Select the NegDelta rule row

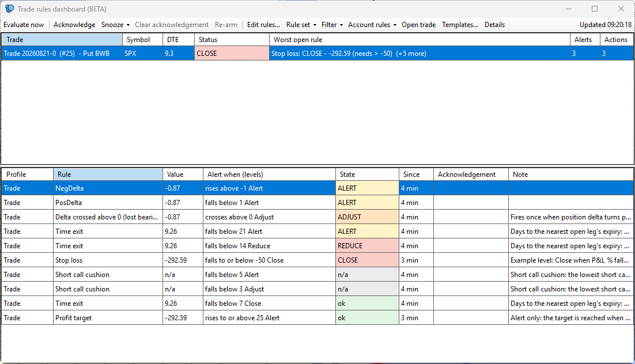click(317, 188)
